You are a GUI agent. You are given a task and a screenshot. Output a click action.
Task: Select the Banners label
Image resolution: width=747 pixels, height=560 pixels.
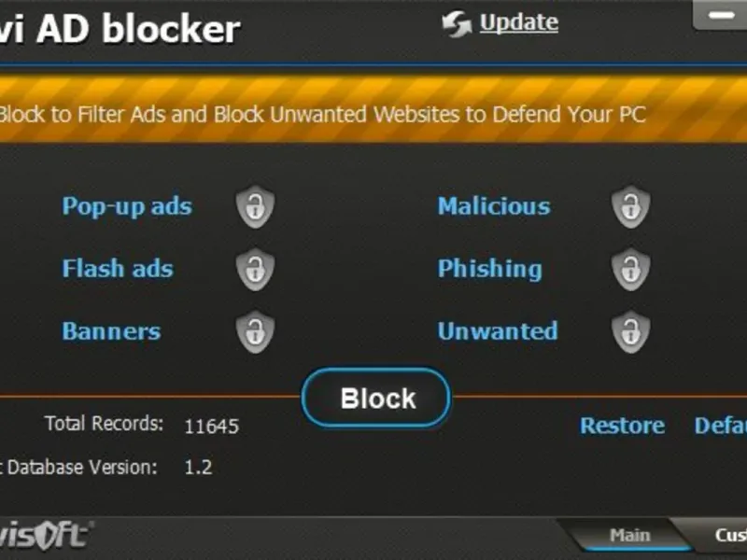click(111, 331)
